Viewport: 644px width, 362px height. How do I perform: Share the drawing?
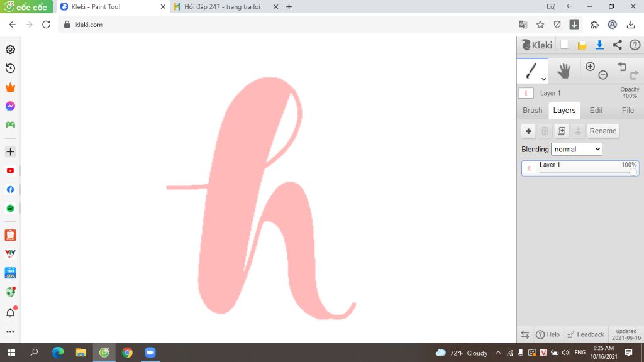click(618, 45)
